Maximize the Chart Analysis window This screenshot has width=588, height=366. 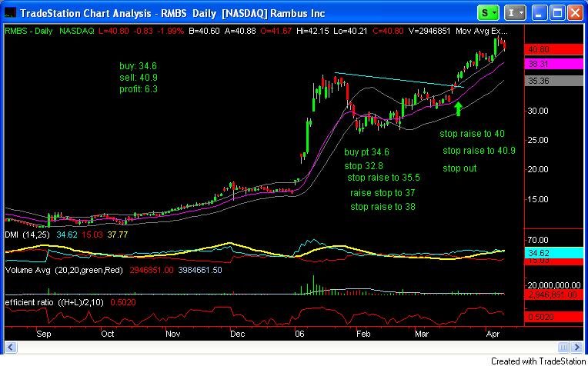coord(557,14)
